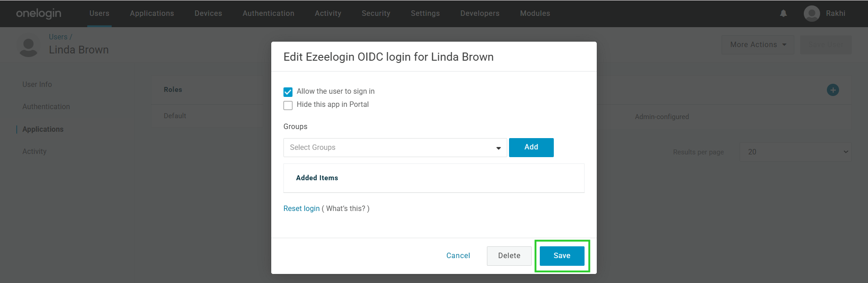Click the Save button in the dialog
The width and height of the screenshot is (868, 283).
(562, 256)
